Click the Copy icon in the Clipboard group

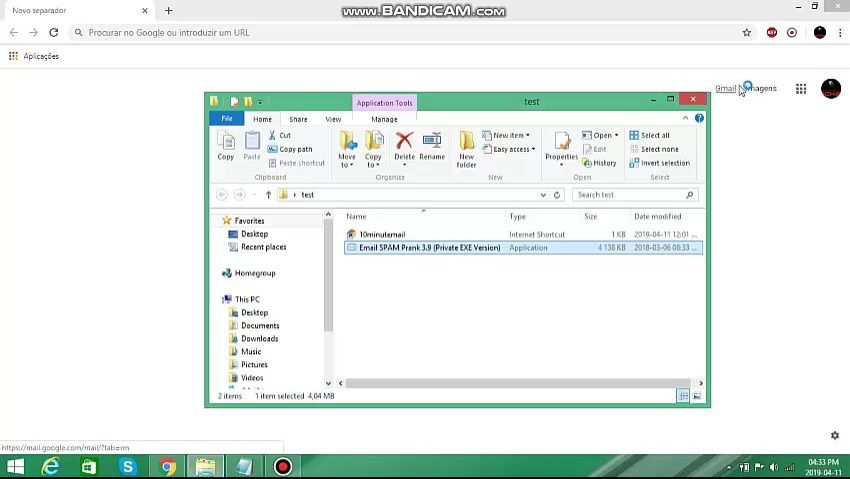(x=226, y=145)
